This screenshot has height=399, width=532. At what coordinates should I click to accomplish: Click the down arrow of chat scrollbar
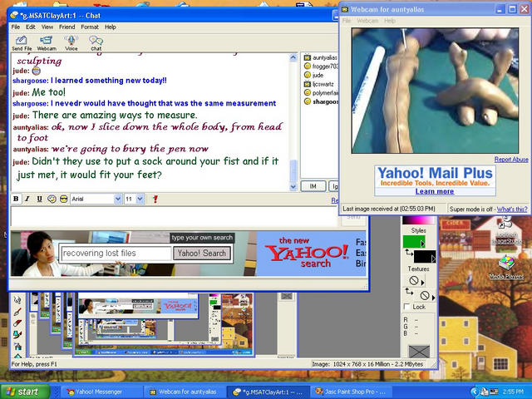click(293, 186)
